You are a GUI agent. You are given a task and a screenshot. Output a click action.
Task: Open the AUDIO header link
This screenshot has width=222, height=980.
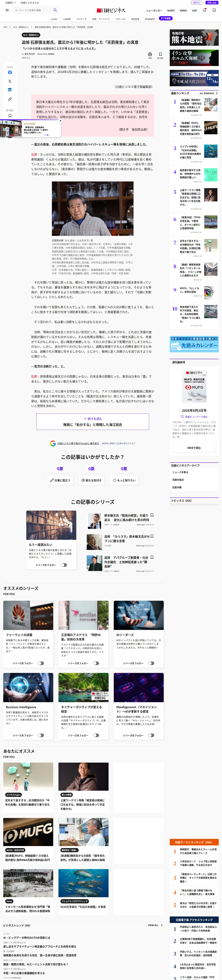[171, 11]
